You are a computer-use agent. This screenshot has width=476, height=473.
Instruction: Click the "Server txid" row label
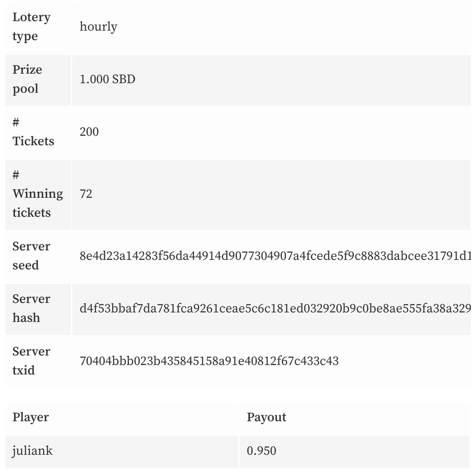pos(31,361)
